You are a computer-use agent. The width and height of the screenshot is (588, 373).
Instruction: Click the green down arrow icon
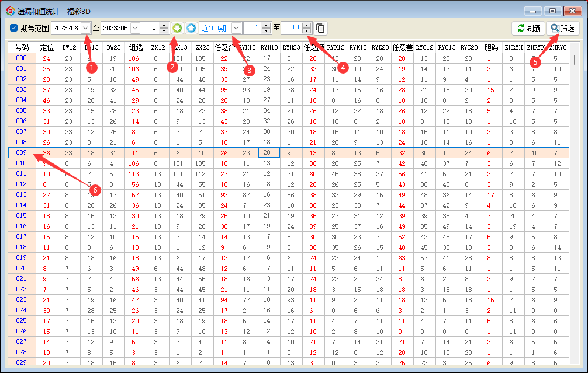[x=177, y=28]
